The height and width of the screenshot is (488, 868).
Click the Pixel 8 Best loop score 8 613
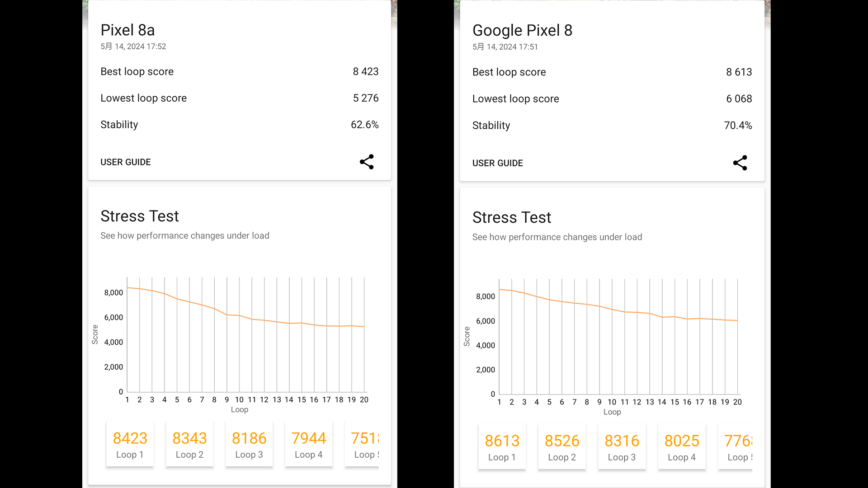pyautogui.click(x=739, y=72)
